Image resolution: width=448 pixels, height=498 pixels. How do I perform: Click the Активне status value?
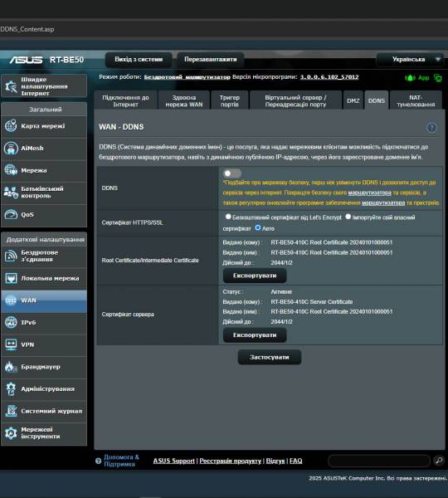coord(281,291)
